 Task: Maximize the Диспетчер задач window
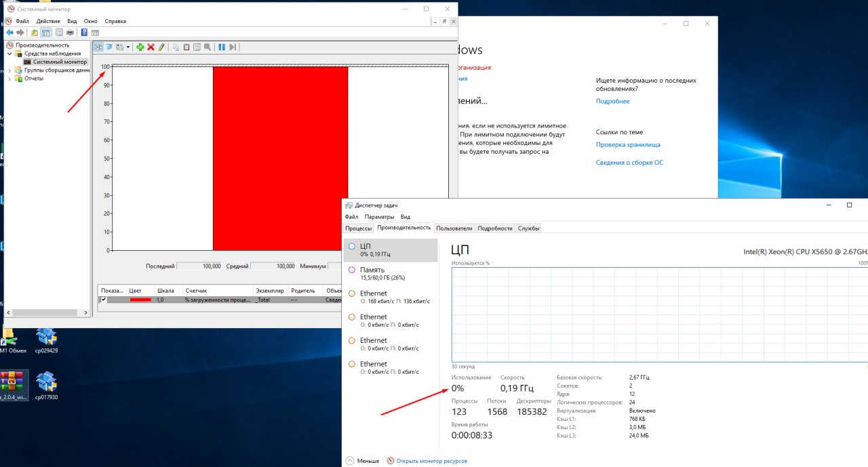click(849, 205)
